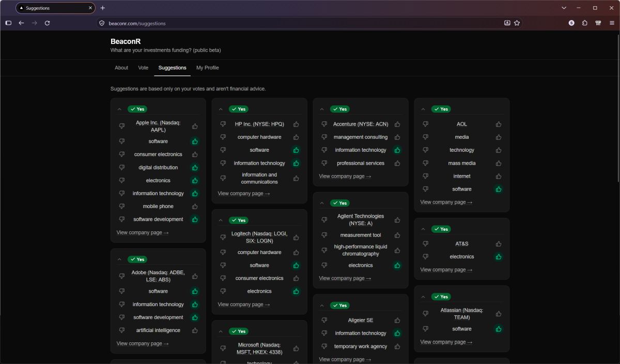Thumbs up Agilent Technologies (NYSE: A)
Viewport: 620px width, 364px height.
point(397,220)
